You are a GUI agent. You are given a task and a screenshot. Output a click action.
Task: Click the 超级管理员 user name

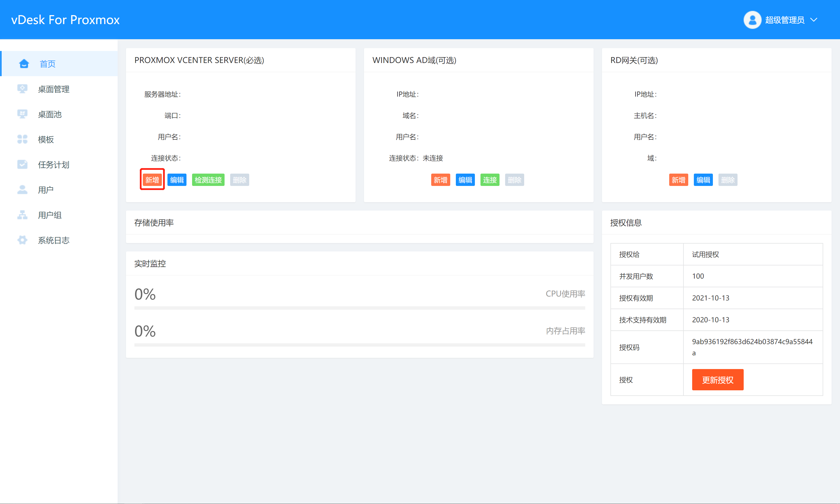click(785, 20)
